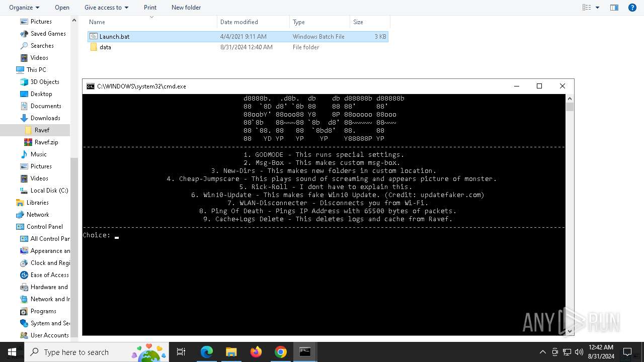This screenshot has width=644, height=362.
Task: Click the cmd.exe title bar icon
Action: click(90, 86)
